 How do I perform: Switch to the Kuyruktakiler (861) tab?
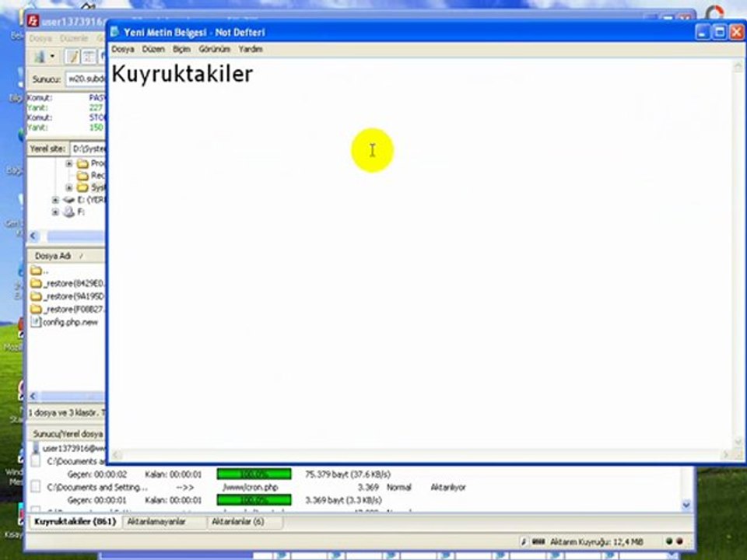click(75, 521)
